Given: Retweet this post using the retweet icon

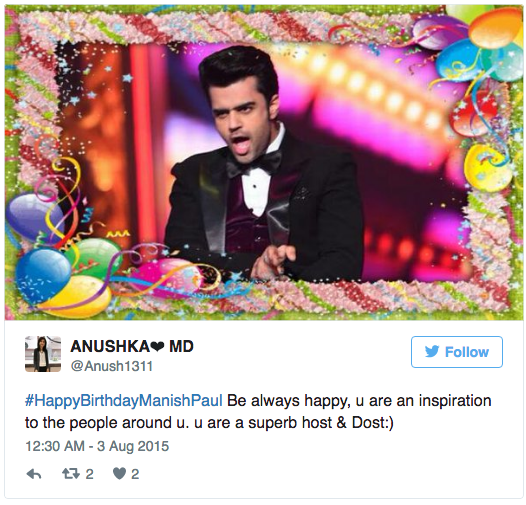Looking at the screenshot, I should [x=71, y=474].
